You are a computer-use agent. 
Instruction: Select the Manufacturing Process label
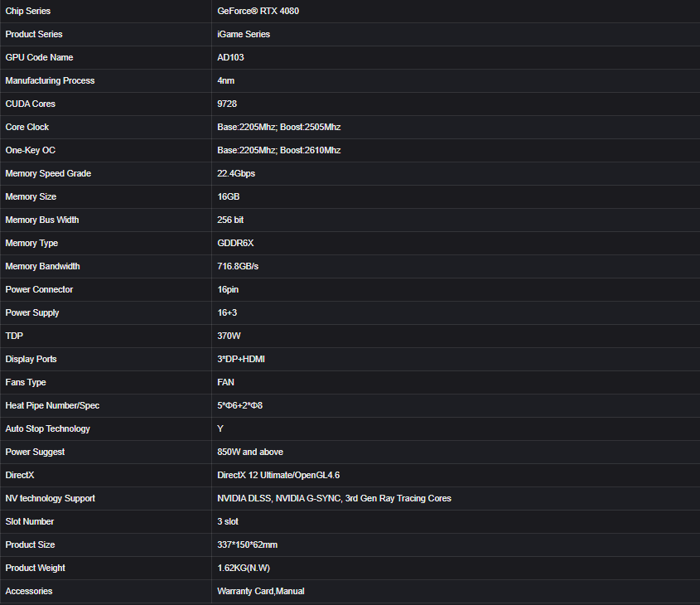coord(50,81)
